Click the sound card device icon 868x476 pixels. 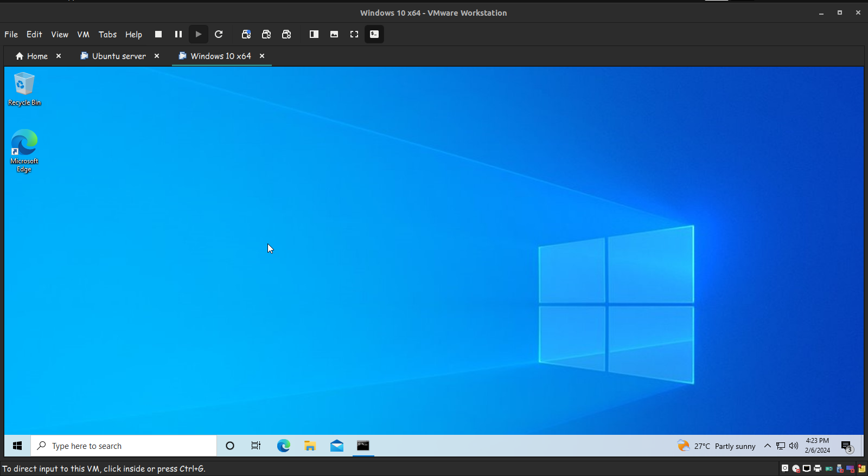[829, 468]
